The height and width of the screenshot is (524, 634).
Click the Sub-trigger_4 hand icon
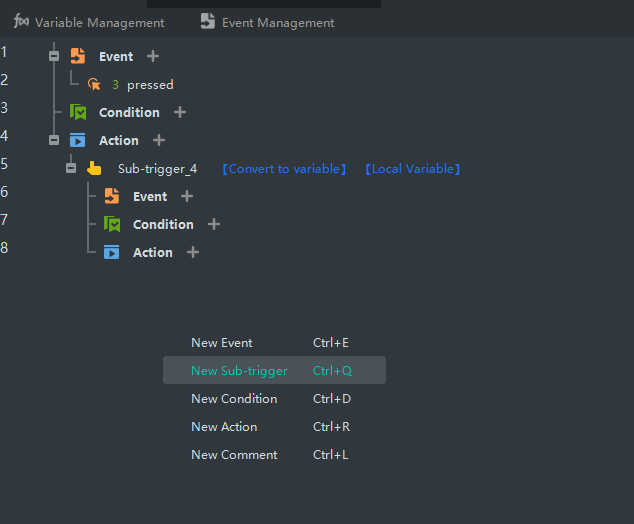94,169
